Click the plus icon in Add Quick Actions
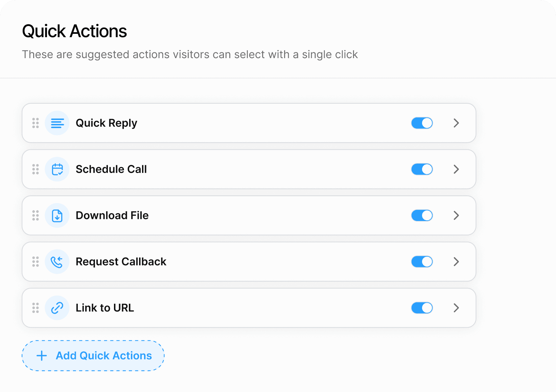 point(42,356)
